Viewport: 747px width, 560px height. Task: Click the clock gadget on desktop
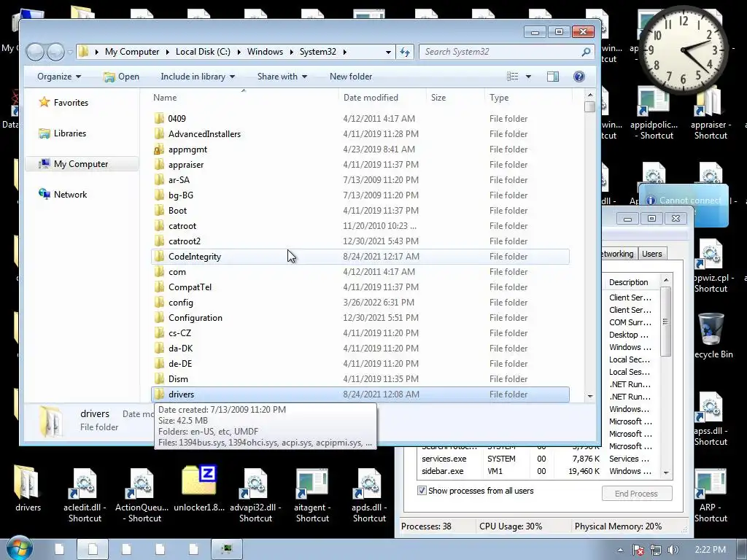684,50
